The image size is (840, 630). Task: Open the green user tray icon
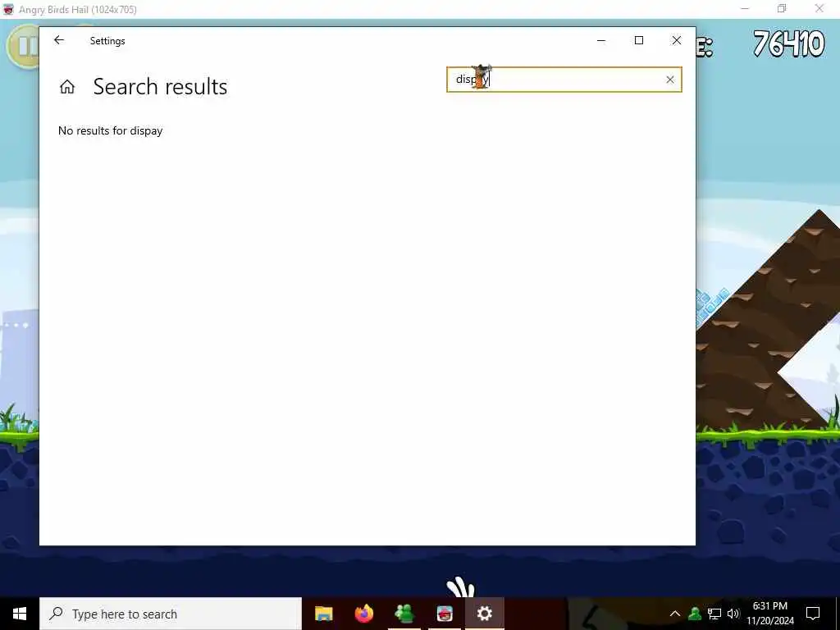coord(695,614)
